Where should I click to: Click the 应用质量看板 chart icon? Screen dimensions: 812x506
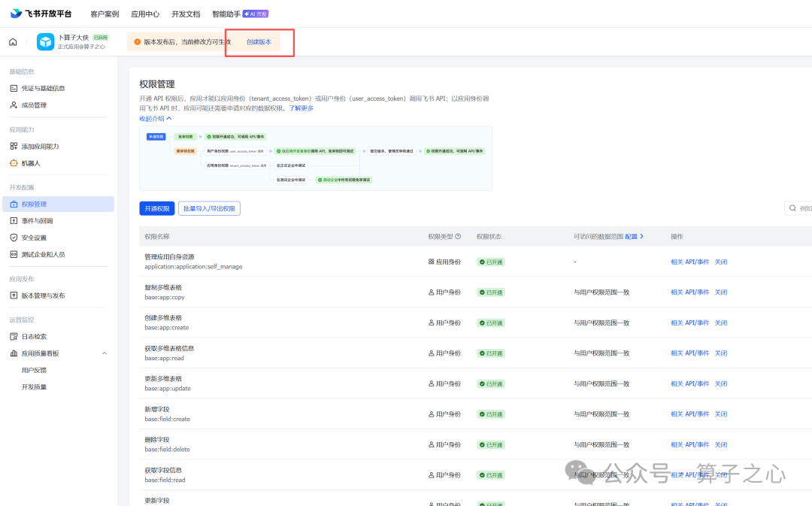point(14,353)
